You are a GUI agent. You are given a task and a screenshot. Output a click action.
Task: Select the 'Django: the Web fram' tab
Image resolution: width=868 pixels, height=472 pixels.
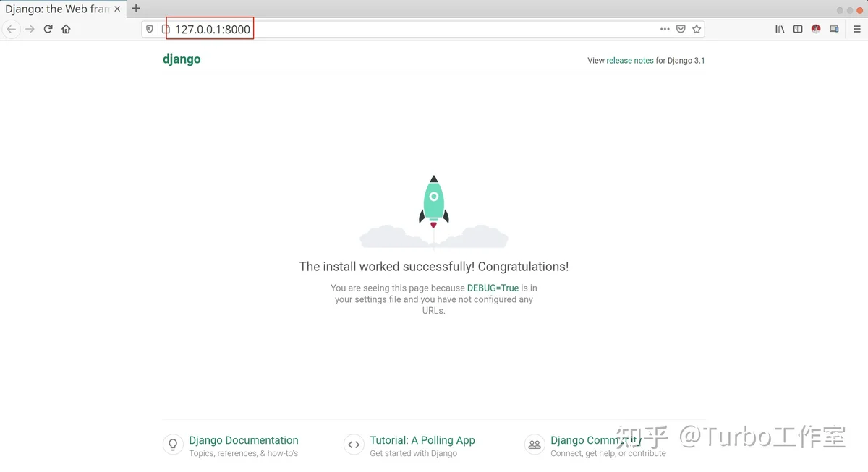point(62,9)
